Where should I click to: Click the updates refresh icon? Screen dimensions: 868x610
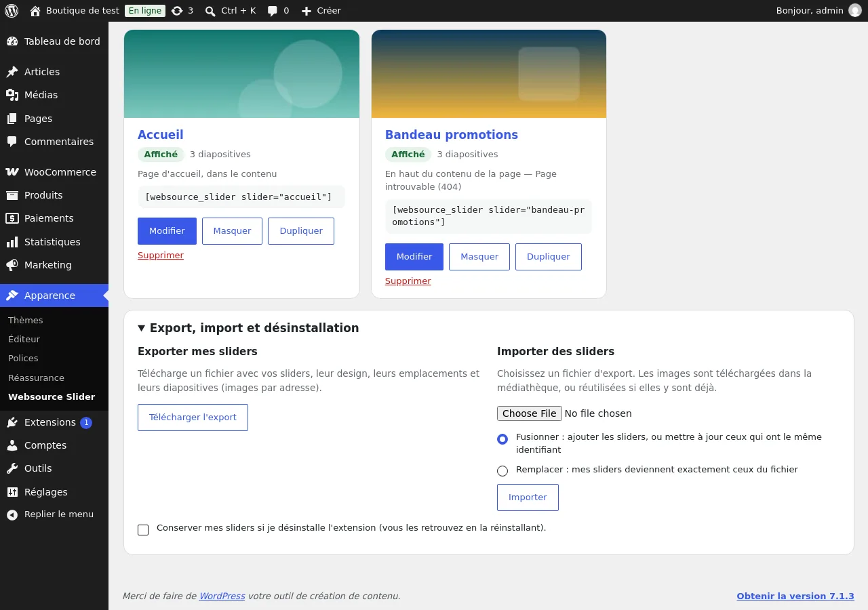(177, 11)
